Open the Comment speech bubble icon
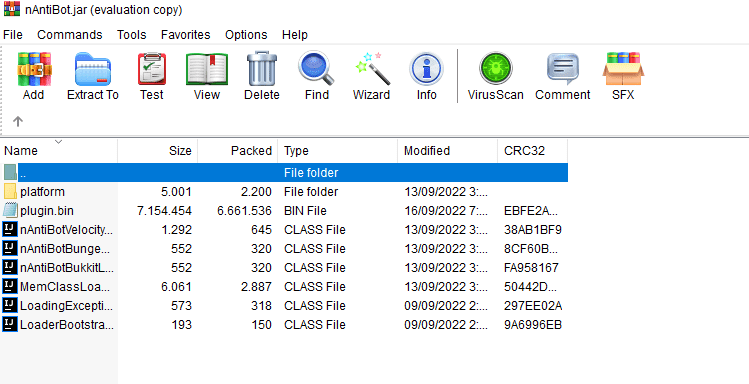749x384 pixels. click(x=563, y=69)
